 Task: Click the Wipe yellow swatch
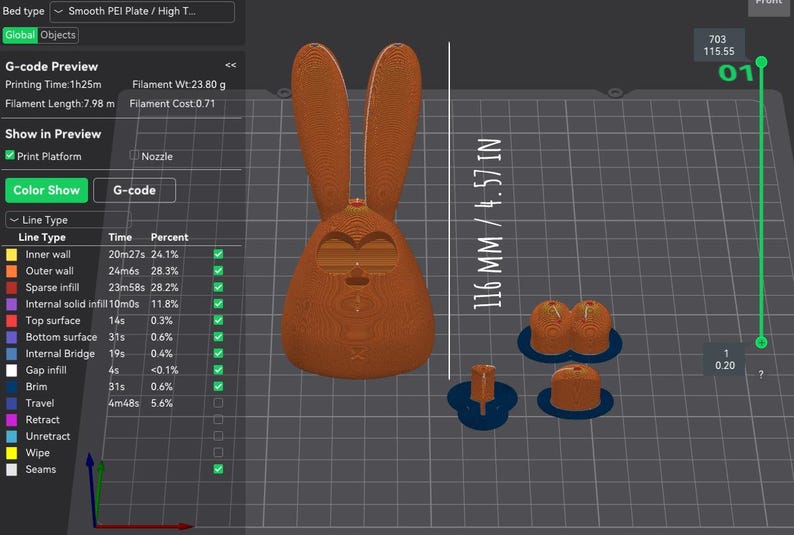[11, 453]
